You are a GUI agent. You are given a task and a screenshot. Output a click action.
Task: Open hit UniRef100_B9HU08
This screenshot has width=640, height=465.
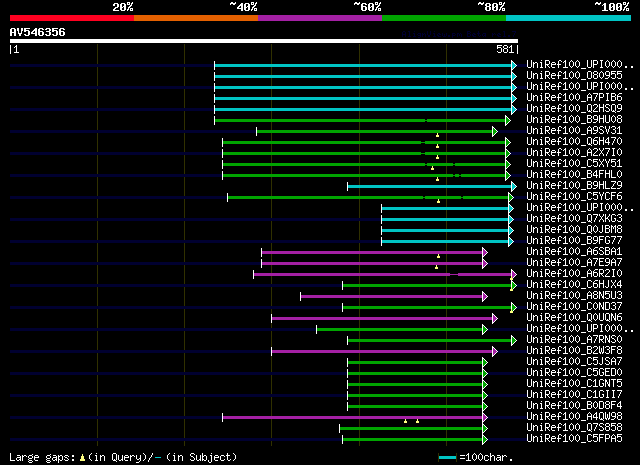click(574, 120)
